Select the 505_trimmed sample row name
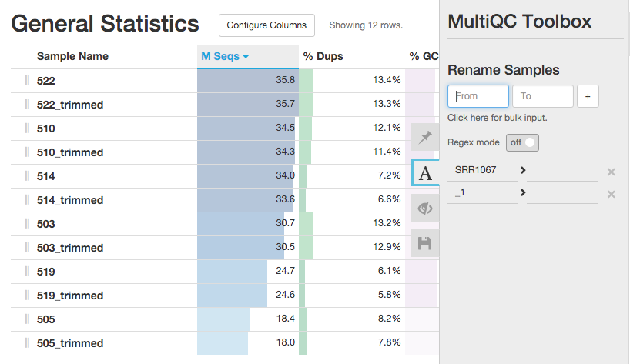Image resolution: width=630 pixels, height=364 pixels. pos(69,343)
